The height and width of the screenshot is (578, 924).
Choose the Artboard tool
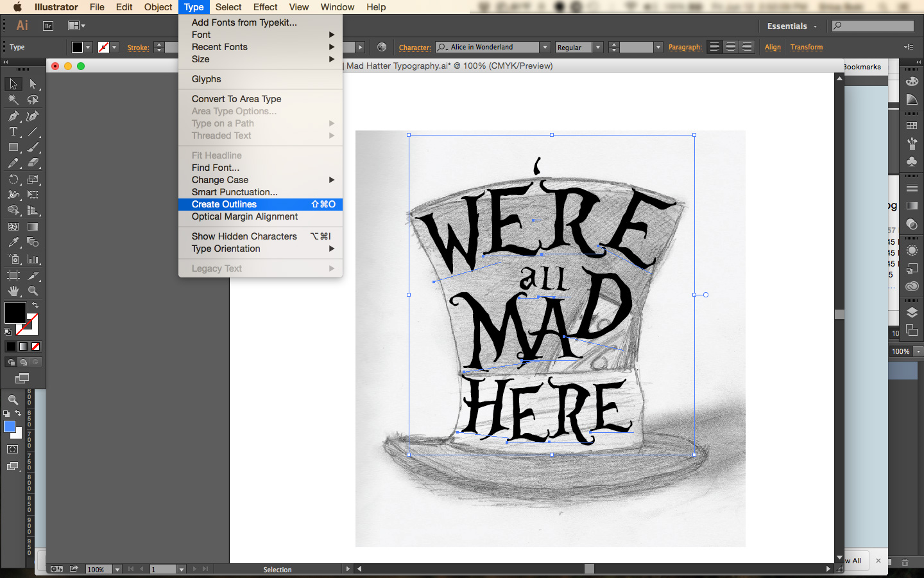click(x=13, y=276)
